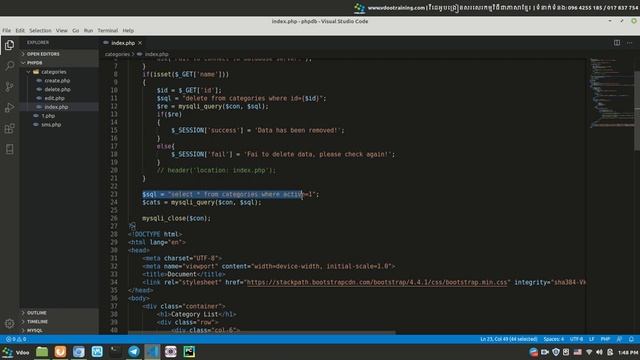The width and height of the screenshot is (640, 360).
Task: Click the editor vertical scrollbar
Action: point(637,111)
